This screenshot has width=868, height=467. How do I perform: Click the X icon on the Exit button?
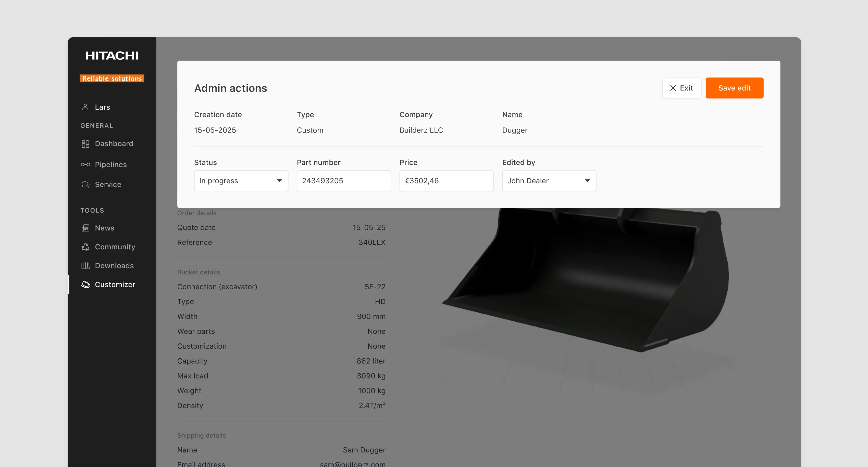[x=673, y=88]
